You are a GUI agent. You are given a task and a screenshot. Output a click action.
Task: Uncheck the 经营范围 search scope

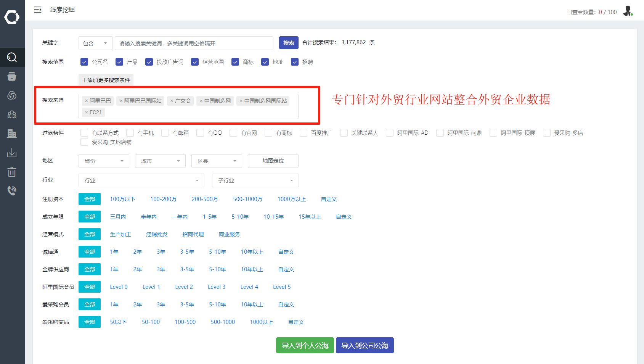195,62
